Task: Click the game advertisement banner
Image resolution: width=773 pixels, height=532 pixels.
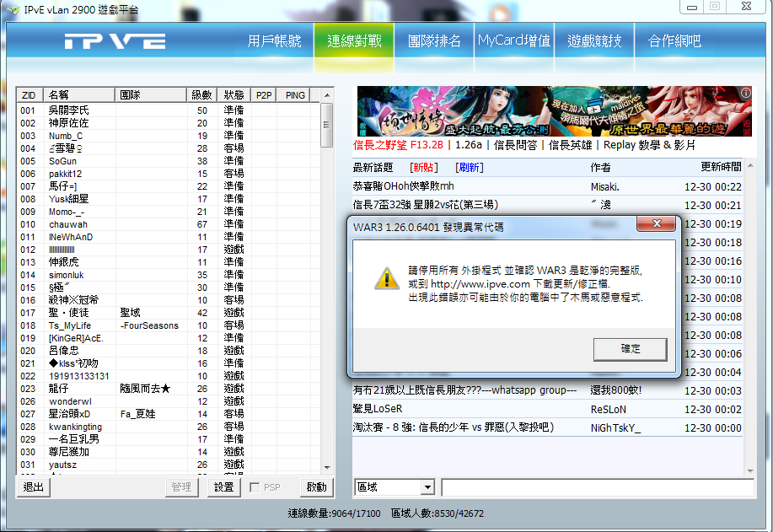Action: (554, 111)
